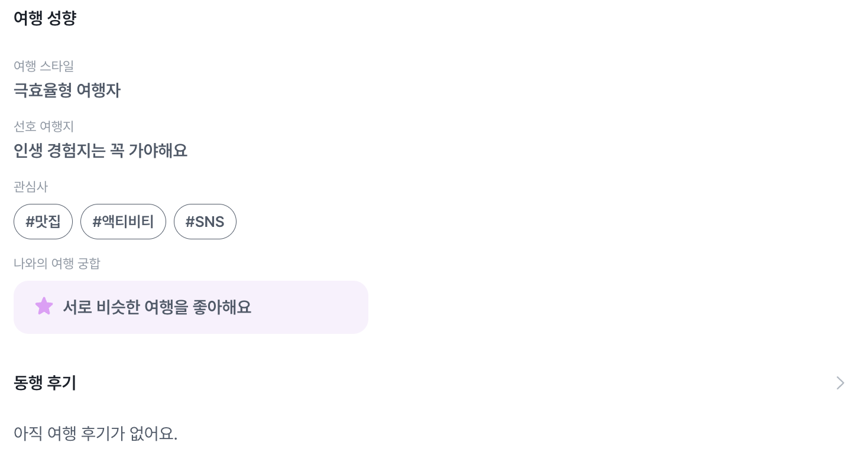Viewport: 868px width, 455px height.
Task: Click the 여행 성향 heading
Action: pyautogui.click(x=45, y=18)
